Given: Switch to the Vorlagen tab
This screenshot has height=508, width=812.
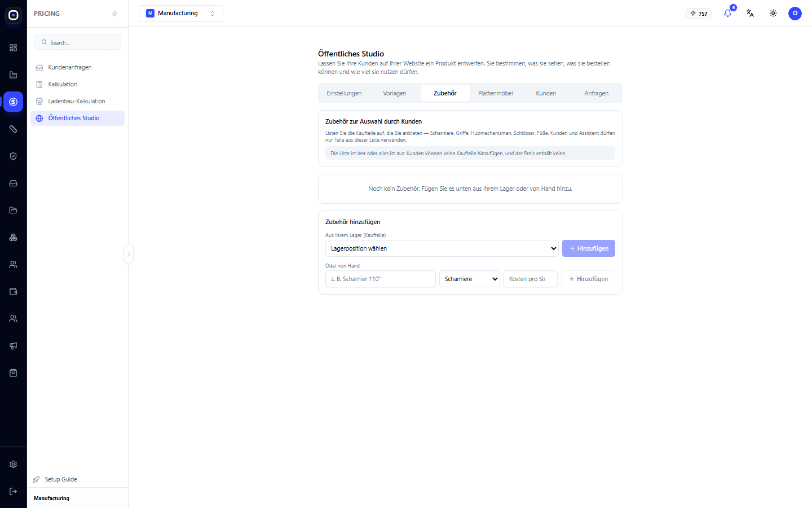Looking at the screenshot, I should [x=395, y=94].
